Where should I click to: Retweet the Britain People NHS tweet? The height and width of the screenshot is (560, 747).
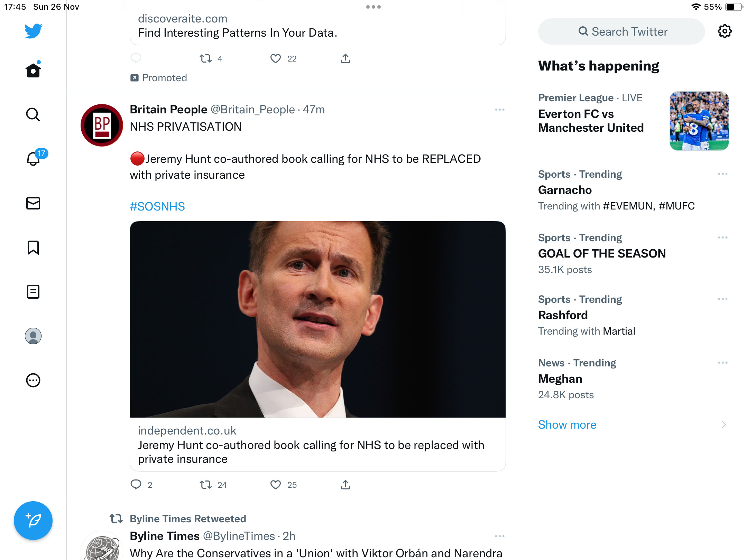[206, 485]
